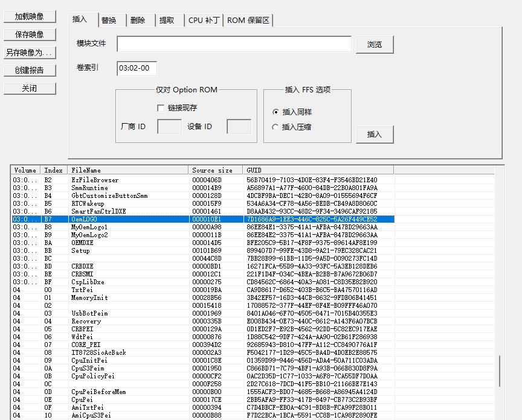Select the MemoryInit module row
Image resolution: width=522 pixels, height=420 pixels.
click(x=203, y=297)
